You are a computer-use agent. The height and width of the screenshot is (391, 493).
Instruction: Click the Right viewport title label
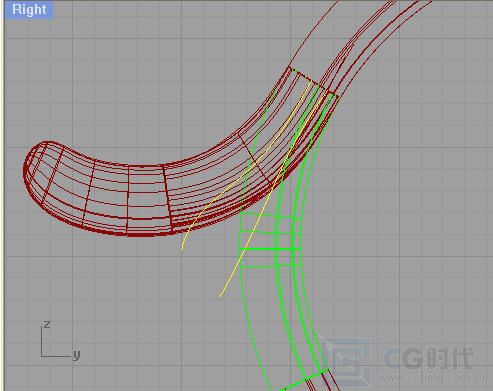[x=29, y=10]
